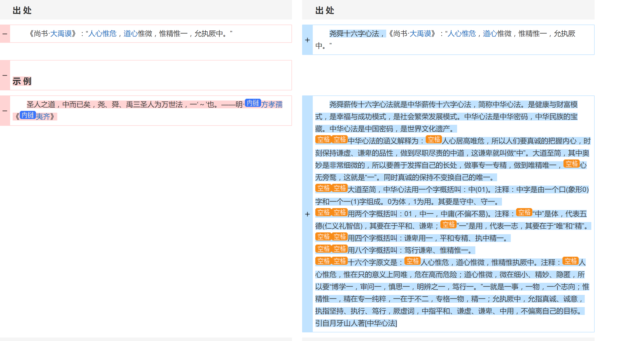Viewport: 644px width, 341px height.
Task: Open the 方孝孺 link
Action: 272,104
